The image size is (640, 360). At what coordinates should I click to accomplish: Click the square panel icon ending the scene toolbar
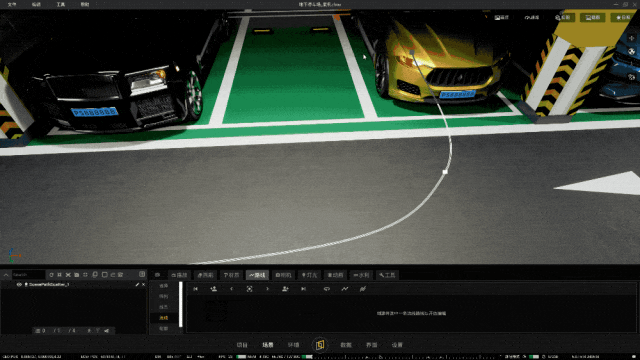(x=142, y=274)
